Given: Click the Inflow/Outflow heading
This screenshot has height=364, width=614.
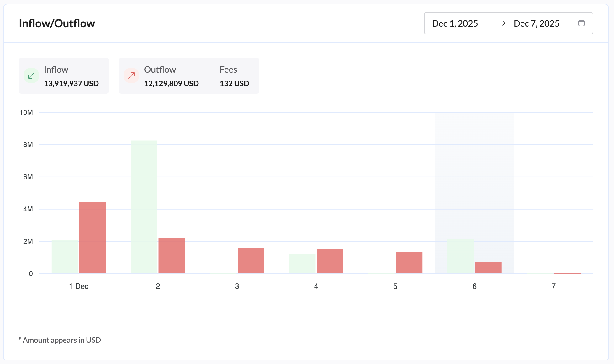Looking at the screenshot, I should coord(57,23).
